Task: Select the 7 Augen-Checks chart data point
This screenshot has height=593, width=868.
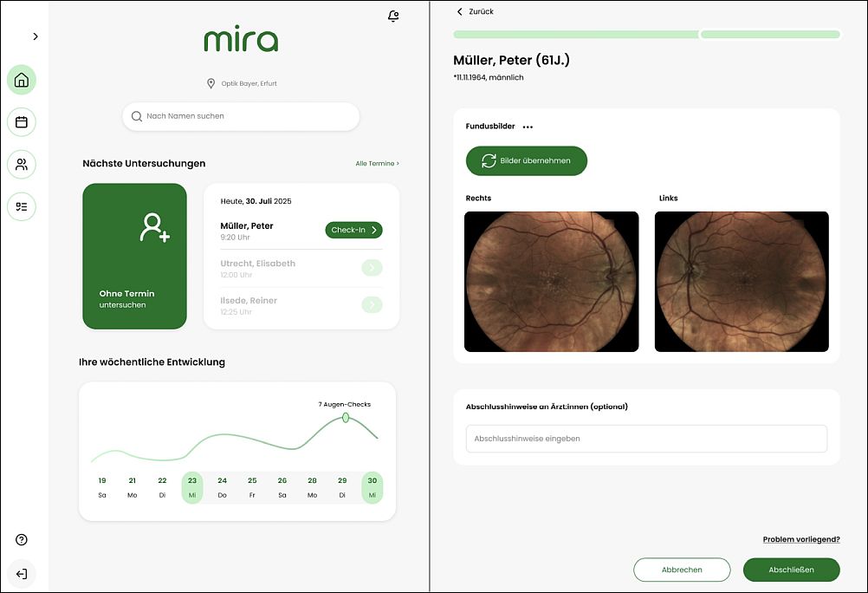Action: (x=346, y=418)
